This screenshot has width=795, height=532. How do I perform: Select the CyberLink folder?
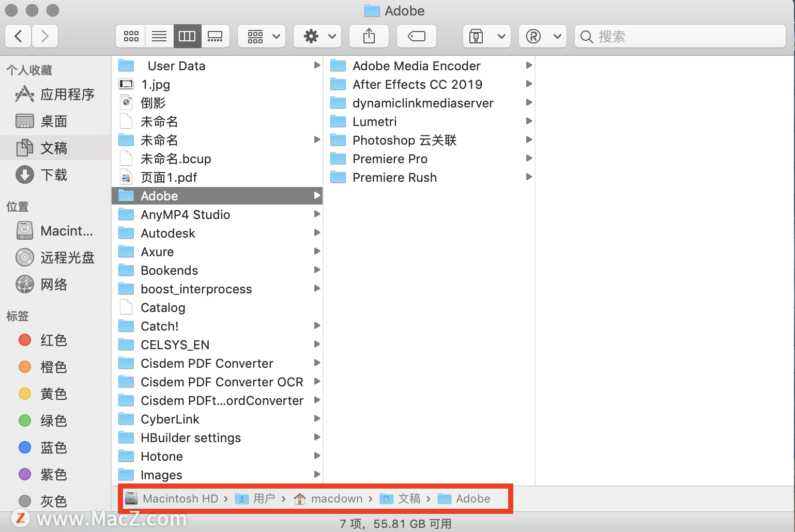(217, 419)
